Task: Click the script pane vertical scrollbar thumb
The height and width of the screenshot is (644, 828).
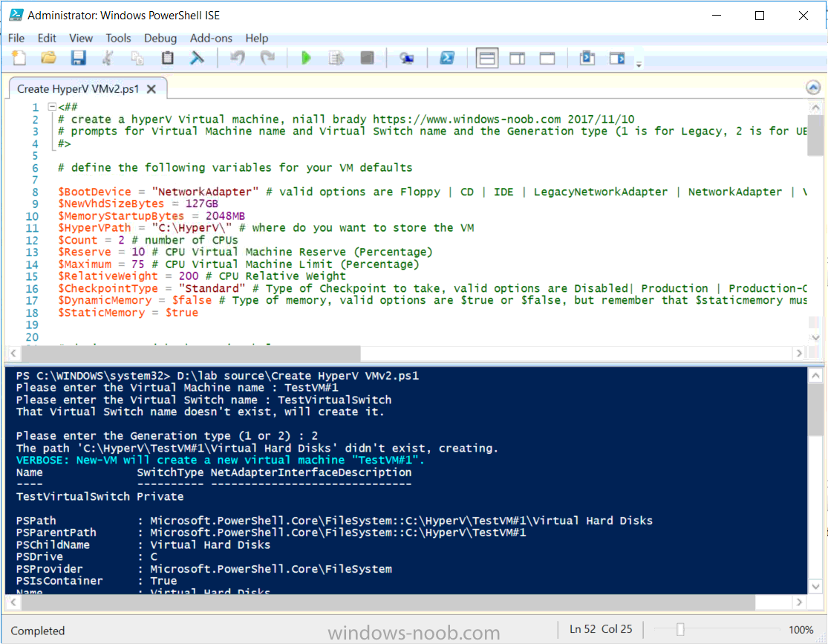Action: pyautogui.click(x=815, y=135)
